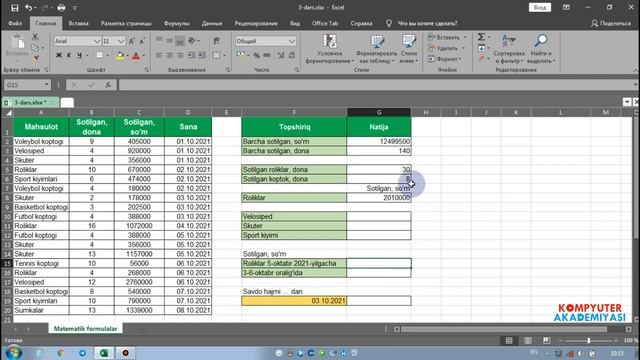Toggle italic (К) formatting
The width and height of the screenshot is (640, 360).
(x=69, y=55)
